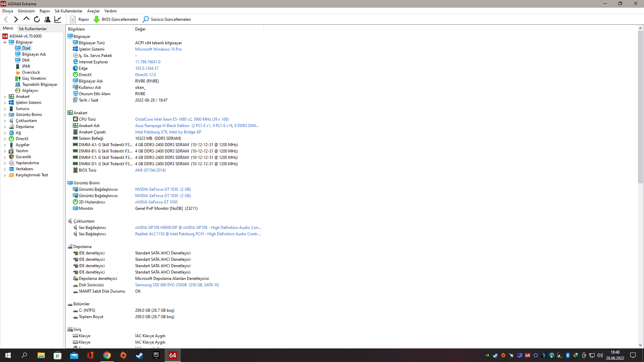Click the Up level arrow icon

tap(26, 19)
